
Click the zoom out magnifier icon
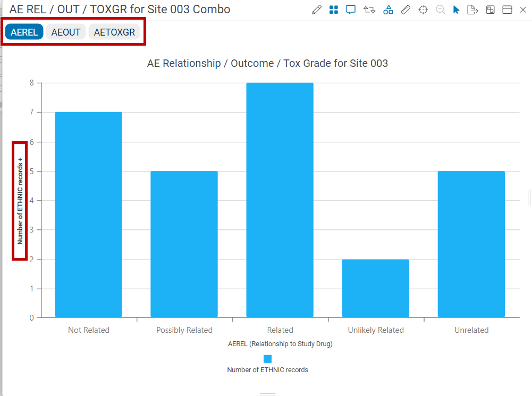pyautogui.click(x=441, y=10)
